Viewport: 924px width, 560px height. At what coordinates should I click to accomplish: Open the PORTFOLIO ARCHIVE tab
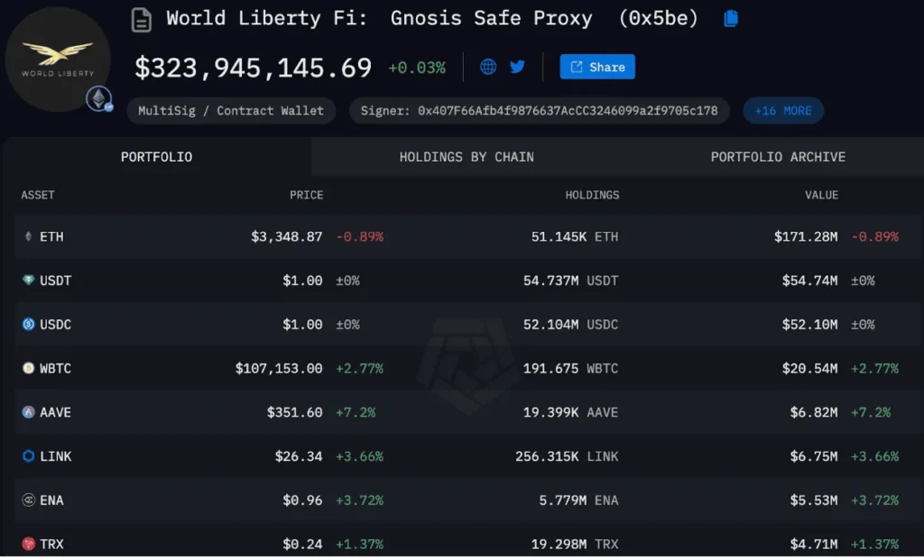click(777, 156)
